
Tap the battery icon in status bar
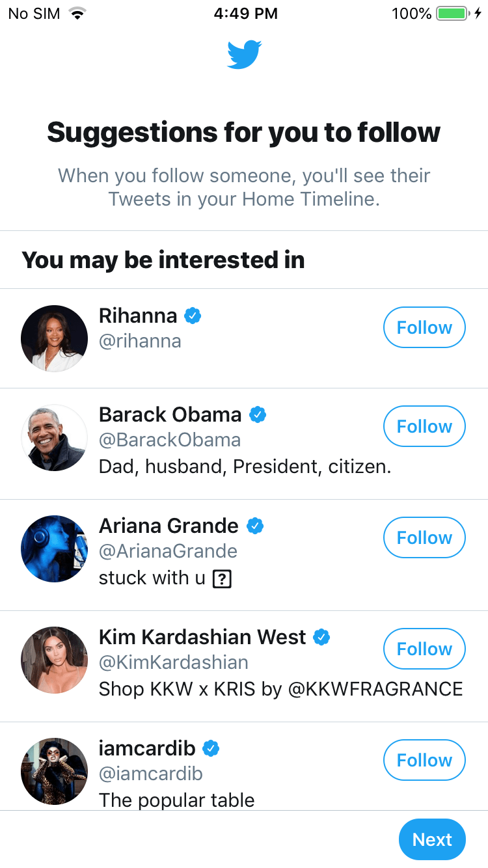pos(452,14)
